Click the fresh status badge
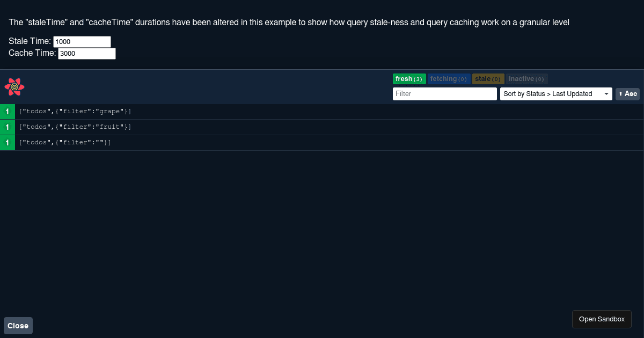Screen dimensions: 644x338 tap(409, 79)
